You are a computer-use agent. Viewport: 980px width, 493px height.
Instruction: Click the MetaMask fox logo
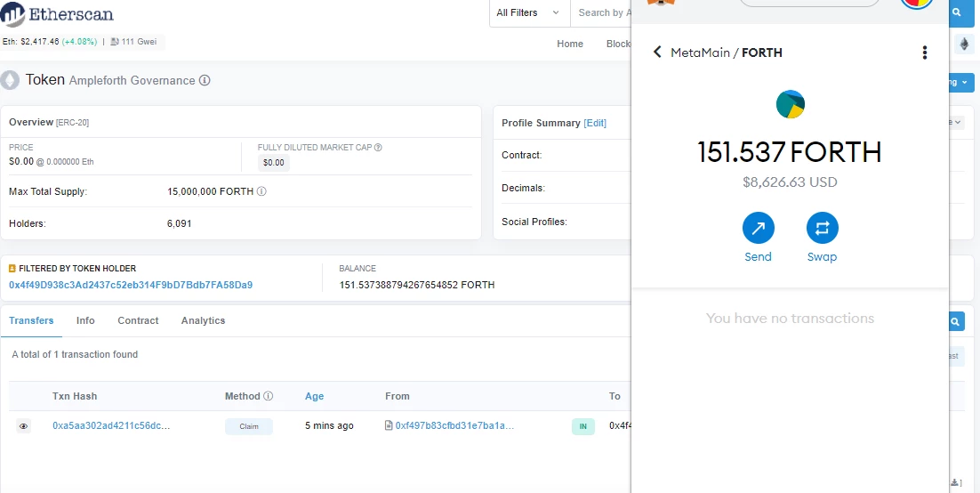click(x=662, y=3)
